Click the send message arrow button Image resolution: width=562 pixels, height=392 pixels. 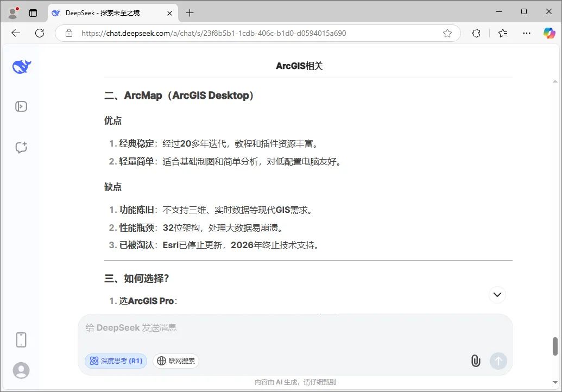click(x=498, y=361)
